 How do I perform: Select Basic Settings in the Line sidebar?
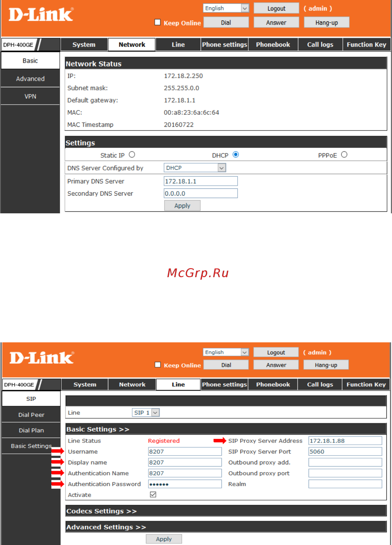(x=31, y=446)
